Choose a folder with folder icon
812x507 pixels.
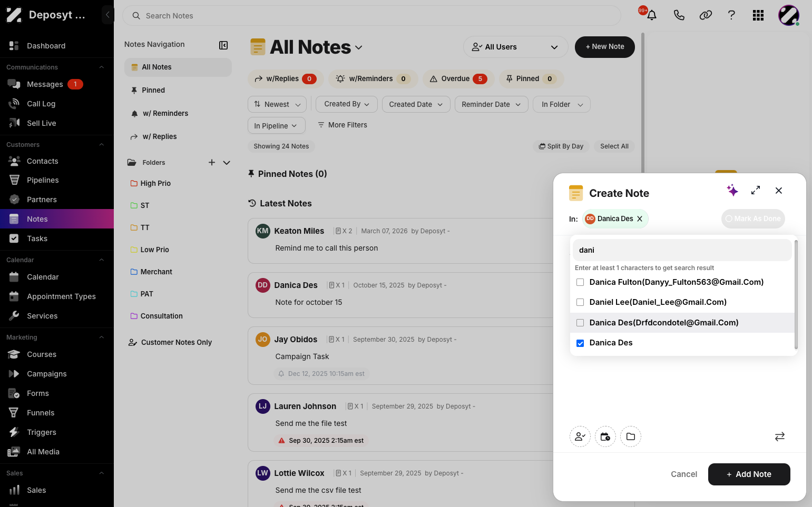tap(631, 436)
